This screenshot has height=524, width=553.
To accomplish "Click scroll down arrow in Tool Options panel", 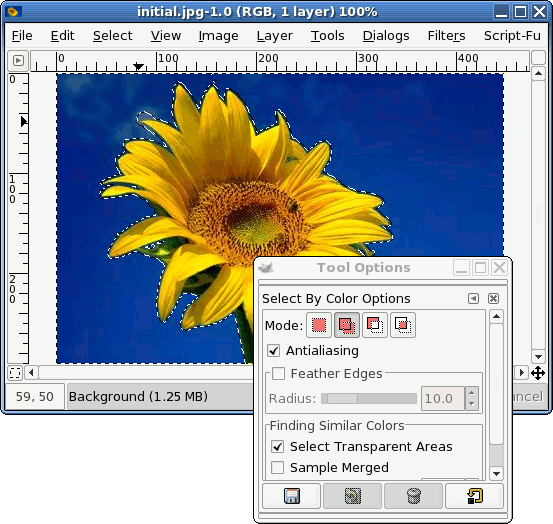I will pos(496,474).
